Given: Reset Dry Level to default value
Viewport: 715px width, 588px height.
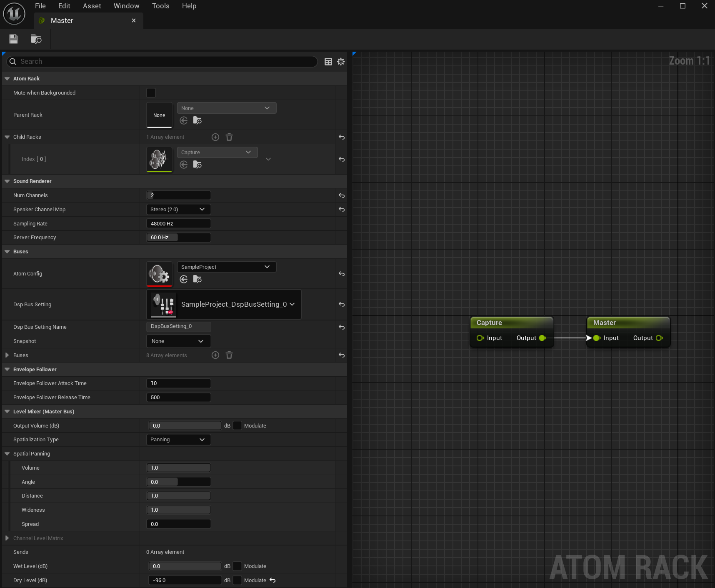Looking at the screenshot, I should coord(272,580).
